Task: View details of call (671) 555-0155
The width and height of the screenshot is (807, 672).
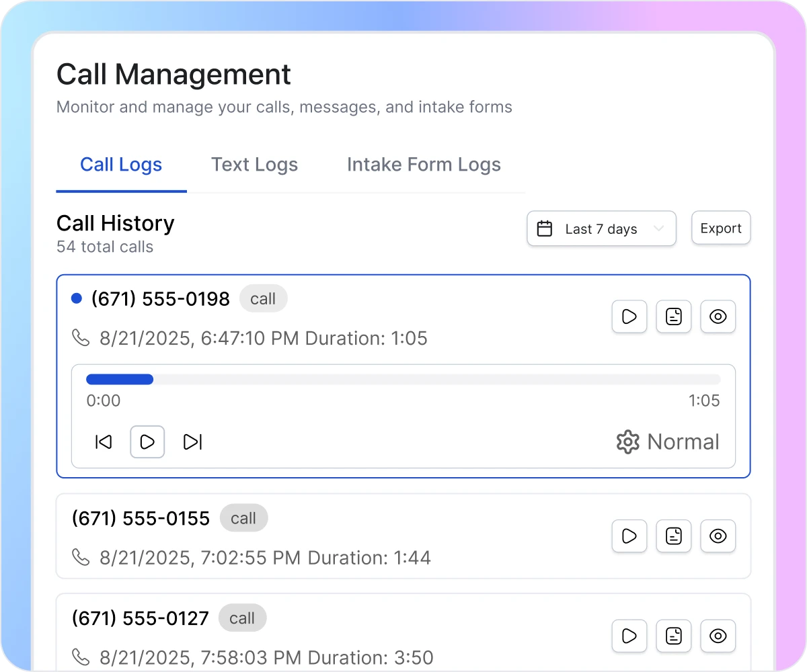Action: 718,536
